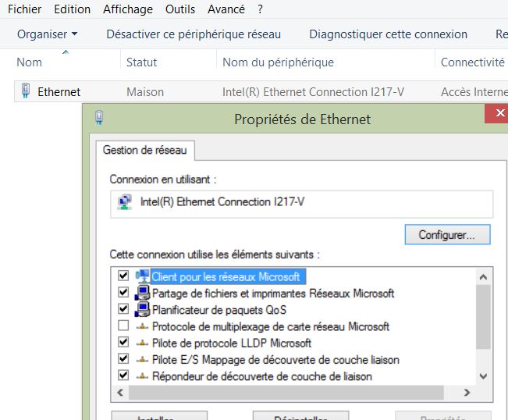Click the Statut column header
This screenshot has height=420, width=508.
click(141, 62)
